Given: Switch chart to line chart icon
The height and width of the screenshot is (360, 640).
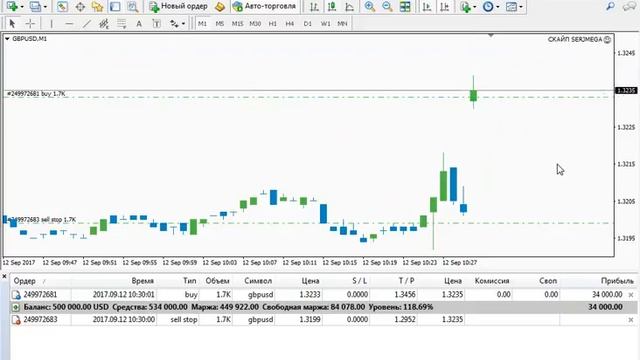Looking at the screenshot, I should coord(349,7).
